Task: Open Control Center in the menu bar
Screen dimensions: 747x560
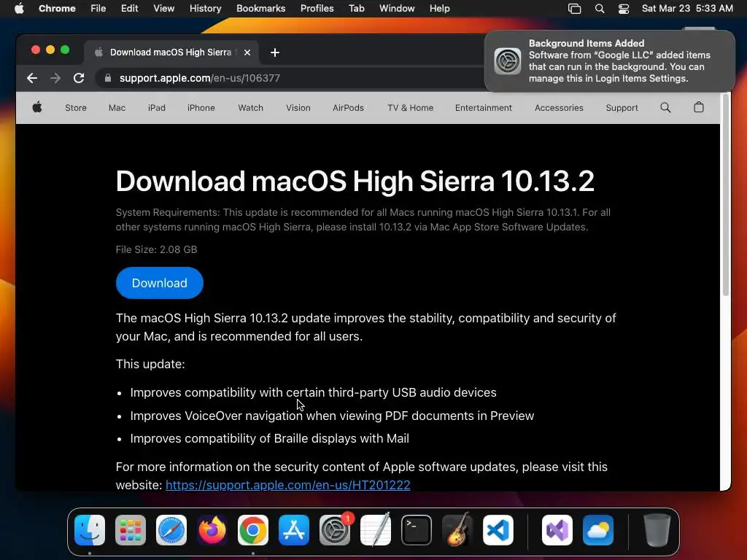Action: [624, 9]
